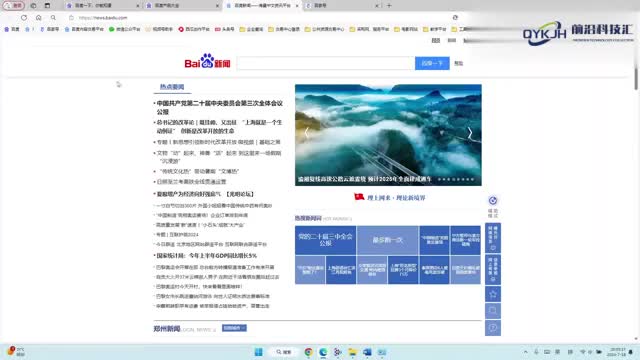Open headline about 上海就是一个生动例证
The image size is (640, 360).
click(x=220, y=127)
